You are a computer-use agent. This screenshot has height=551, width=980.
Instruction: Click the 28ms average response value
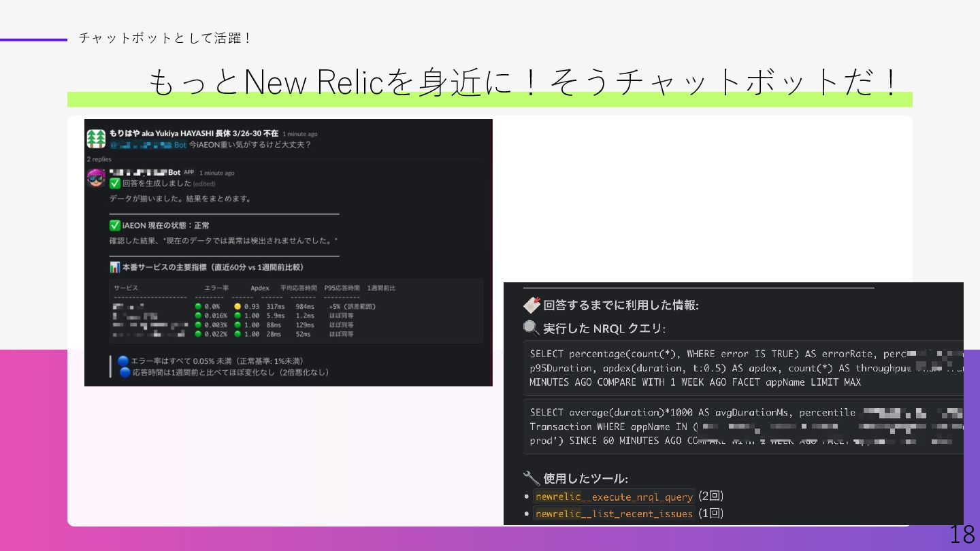click(x=274, y=334)
